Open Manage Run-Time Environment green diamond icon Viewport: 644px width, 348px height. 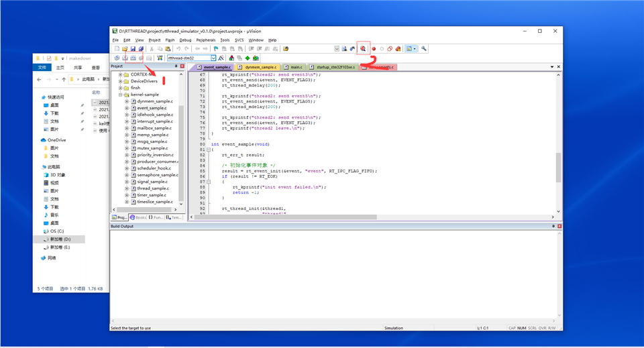click(x=248, y=58)
